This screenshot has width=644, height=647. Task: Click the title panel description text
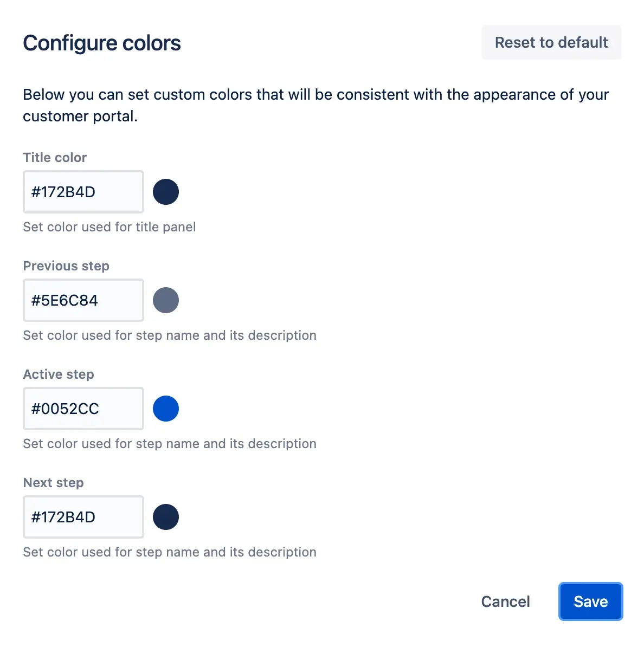109,227
